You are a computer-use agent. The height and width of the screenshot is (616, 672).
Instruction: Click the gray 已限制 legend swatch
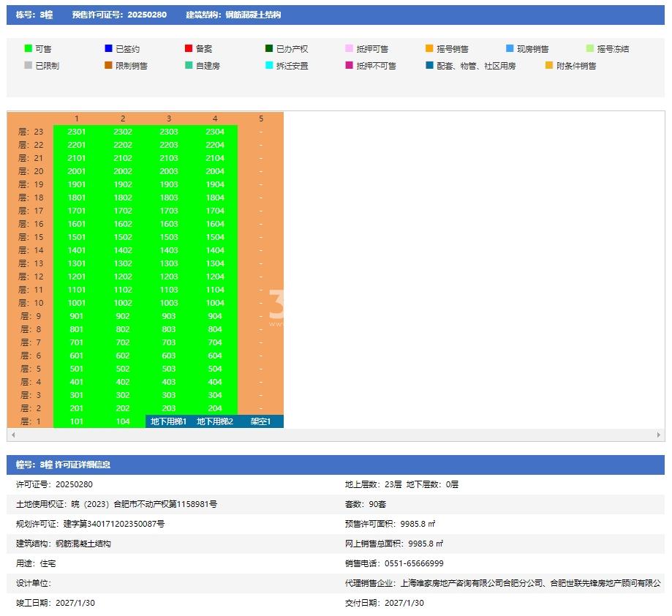coord(29,65)
